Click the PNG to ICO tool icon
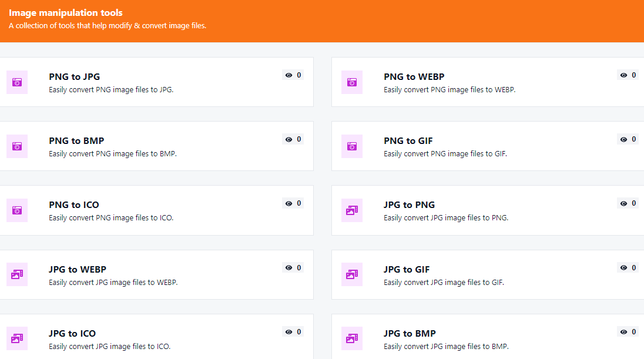644x359 pixels. [17, 210]
